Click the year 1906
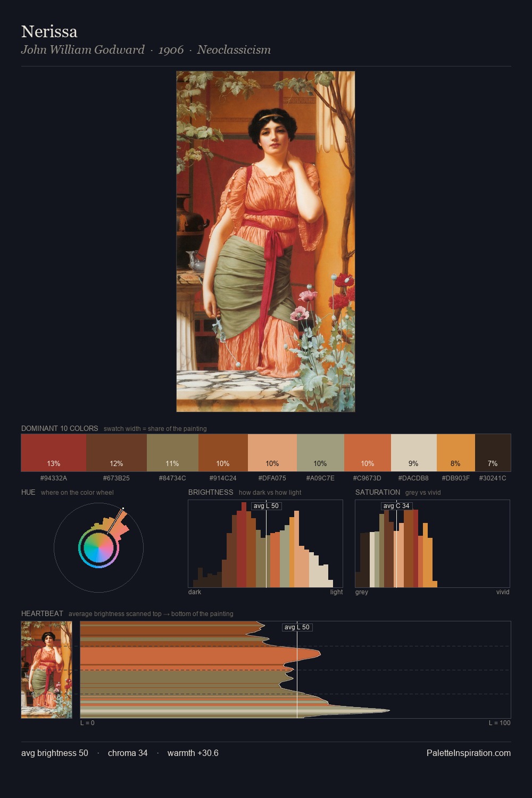532x798 pixels. 171,50
